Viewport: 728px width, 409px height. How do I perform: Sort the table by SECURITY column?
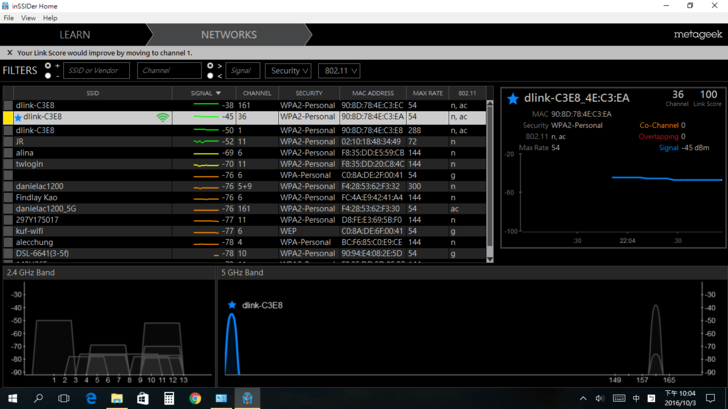click(x=309, y=93)
